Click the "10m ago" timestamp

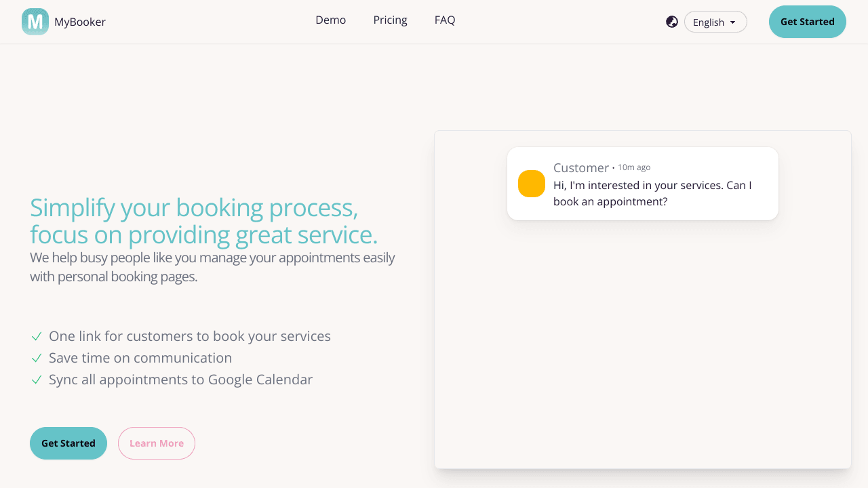[x=634, y=167]
